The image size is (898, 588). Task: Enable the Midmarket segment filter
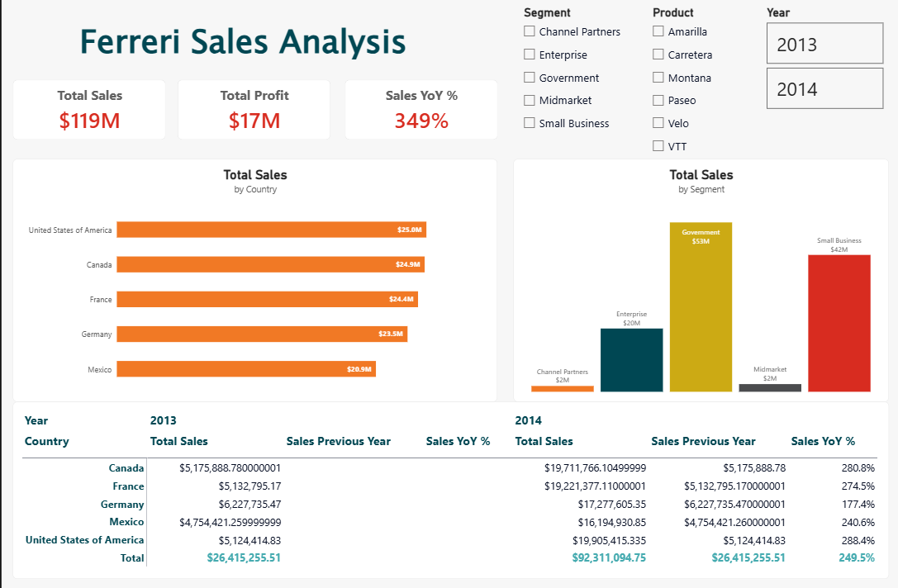(530, 100)
